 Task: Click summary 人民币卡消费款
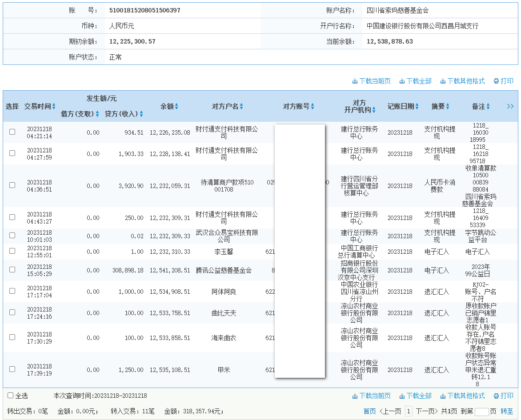(440, 186)
